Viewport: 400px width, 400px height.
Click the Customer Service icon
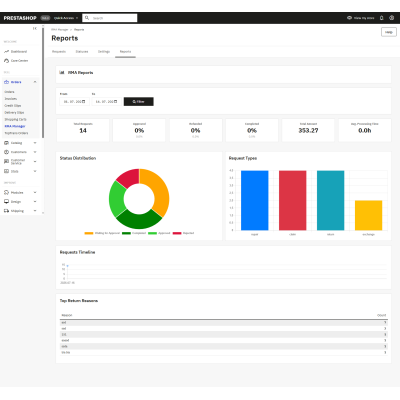pyautogui.click(x=6, y=162)
